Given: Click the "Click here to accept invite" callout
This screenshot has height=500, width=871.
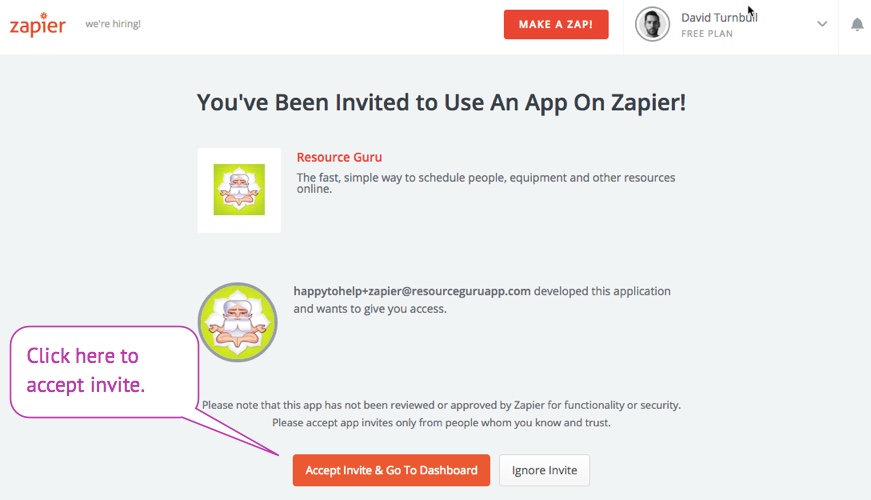Looking at the screenshot, I should coord(104,371).
